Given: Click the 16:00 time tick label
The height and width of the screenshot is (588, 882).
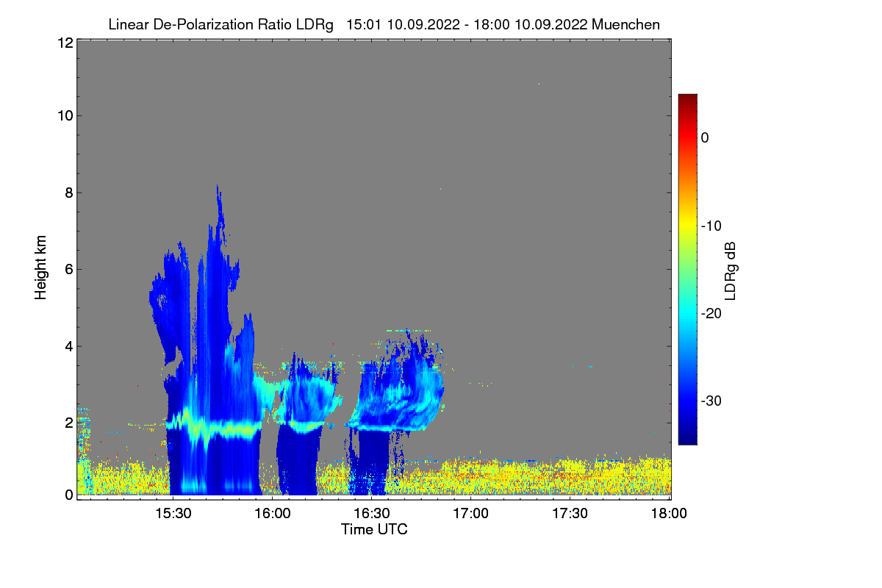Looking at the screenshot, I should click(272, 513).
